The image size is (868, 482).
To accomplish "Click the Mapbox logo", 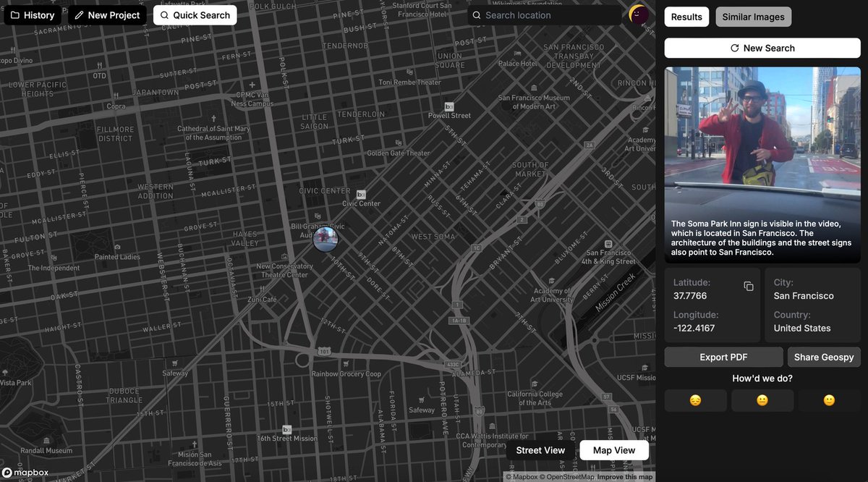I will click(24, 473).
